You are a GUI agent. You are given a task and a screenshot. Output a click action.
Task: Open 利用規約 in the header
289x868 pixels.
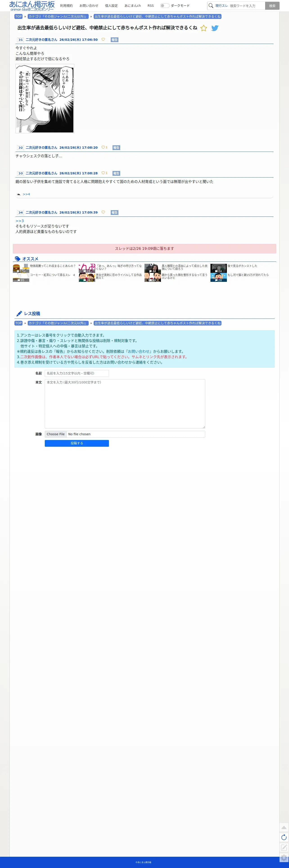click(66, 6)
